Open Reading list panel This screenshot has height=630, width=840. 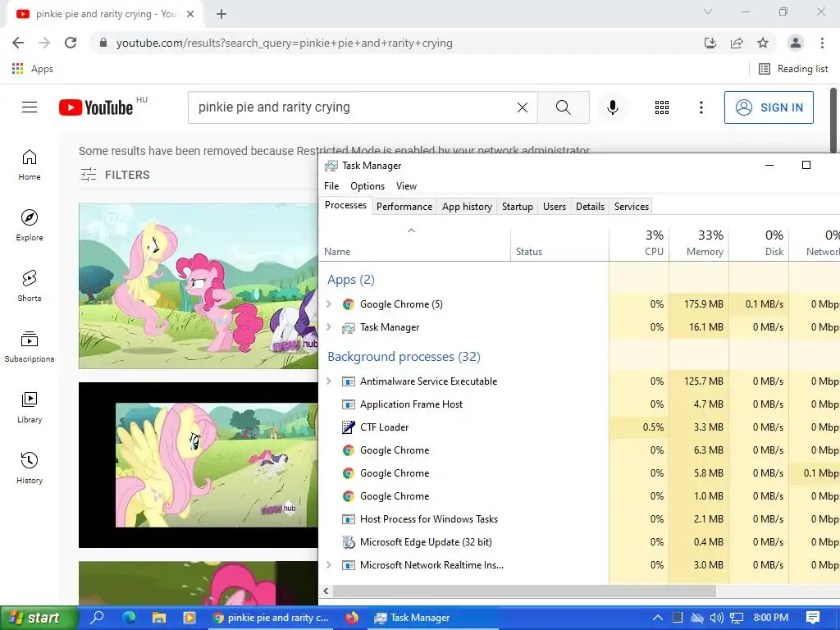coord(793,69)
